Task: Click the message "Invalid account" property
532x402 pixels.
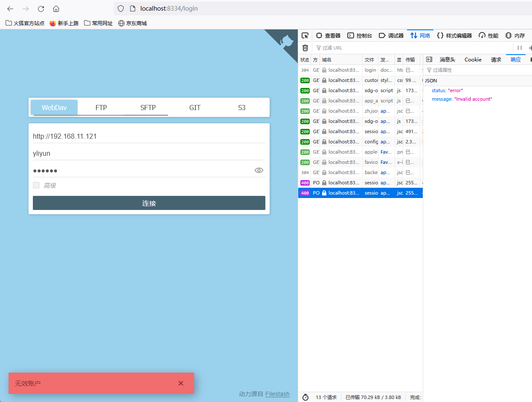Action: [x=462, y=99]
